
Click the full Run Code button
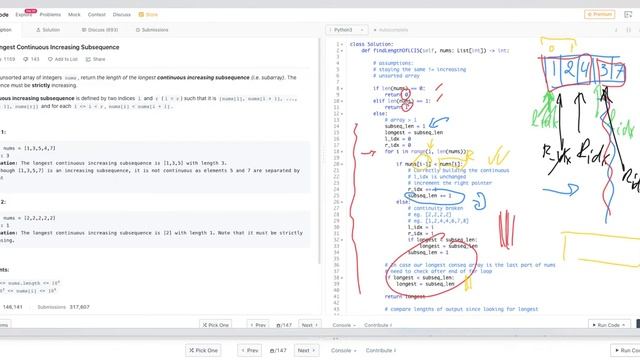[x=609, y=325]
